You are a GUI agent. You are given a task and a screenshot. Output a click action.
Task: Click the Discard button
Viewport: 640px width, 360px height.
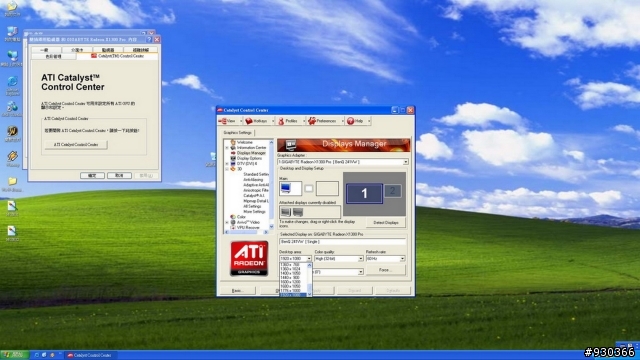[x=354, y=291]
